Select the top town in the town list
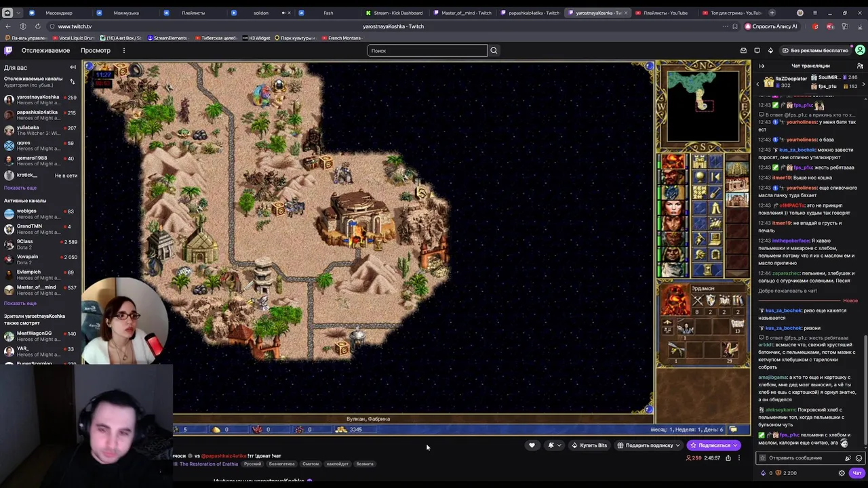Image resolution: width=868 pixels, height=488 pixels. [x=736, y=170]
